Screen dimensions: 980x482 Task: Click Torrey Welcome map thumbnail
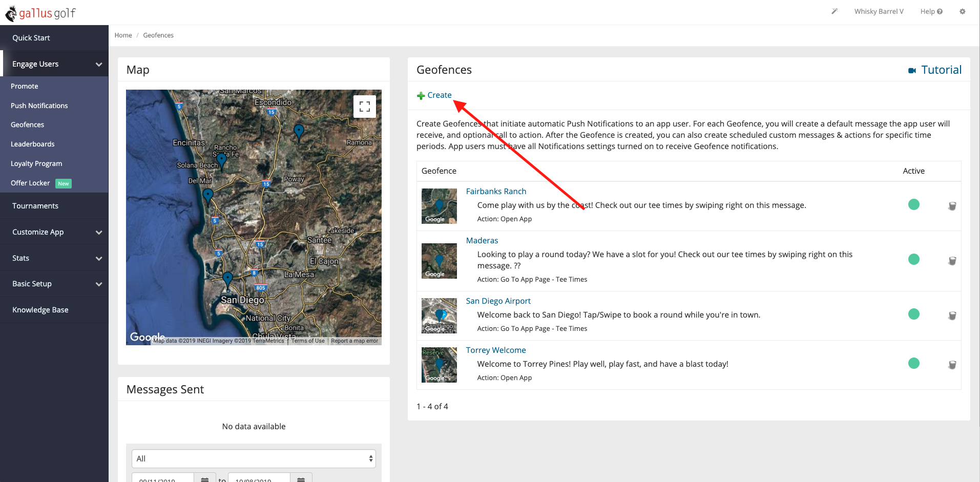pos(439,365)
